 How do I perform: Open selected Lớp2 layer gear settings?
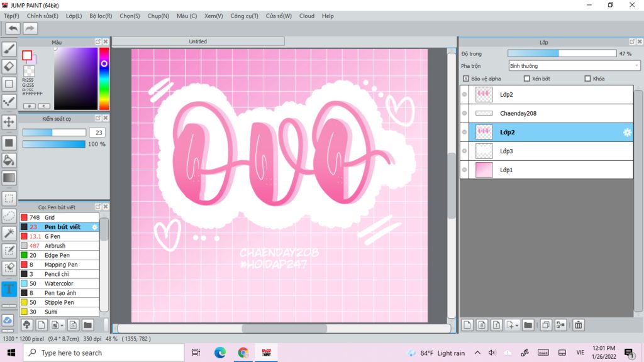pos(627,132)
